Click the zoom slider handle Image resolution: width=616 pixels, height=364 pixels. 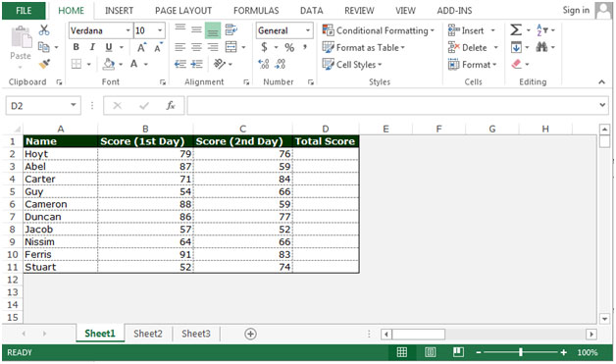tap(521, 352)
